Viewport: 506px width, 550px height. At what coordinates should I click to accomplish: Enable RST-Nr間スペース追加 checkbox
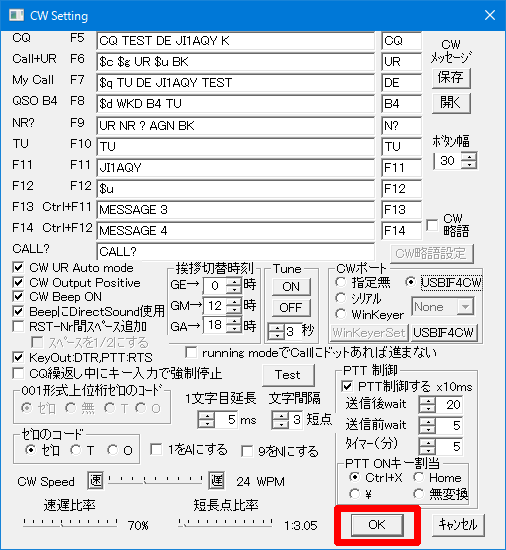[x=18, y=327]
